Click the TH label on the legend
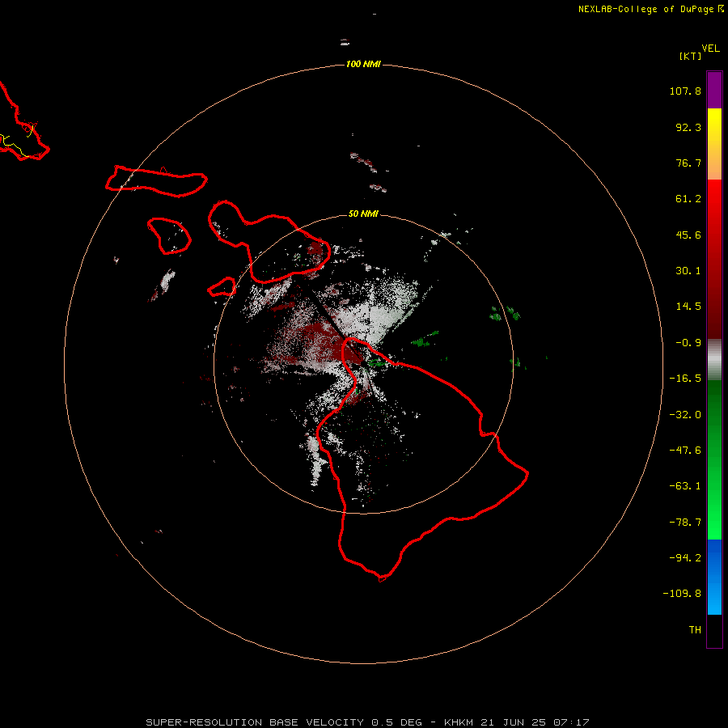Viewport: 728px width, 728px height. (695, 629)
